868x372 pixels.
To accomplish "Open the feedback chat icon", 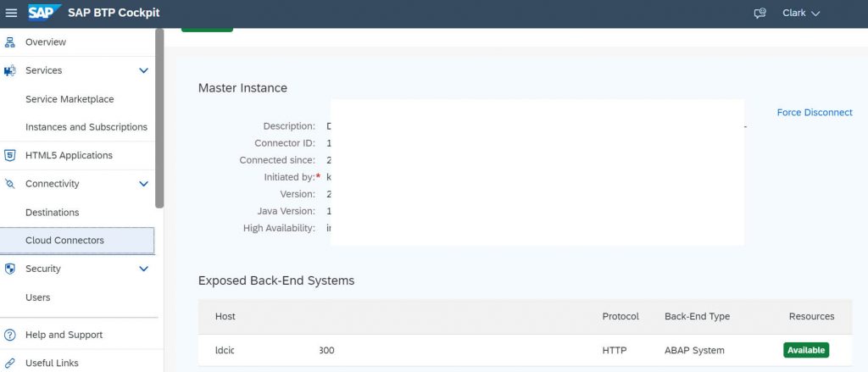I will point(760,13).
